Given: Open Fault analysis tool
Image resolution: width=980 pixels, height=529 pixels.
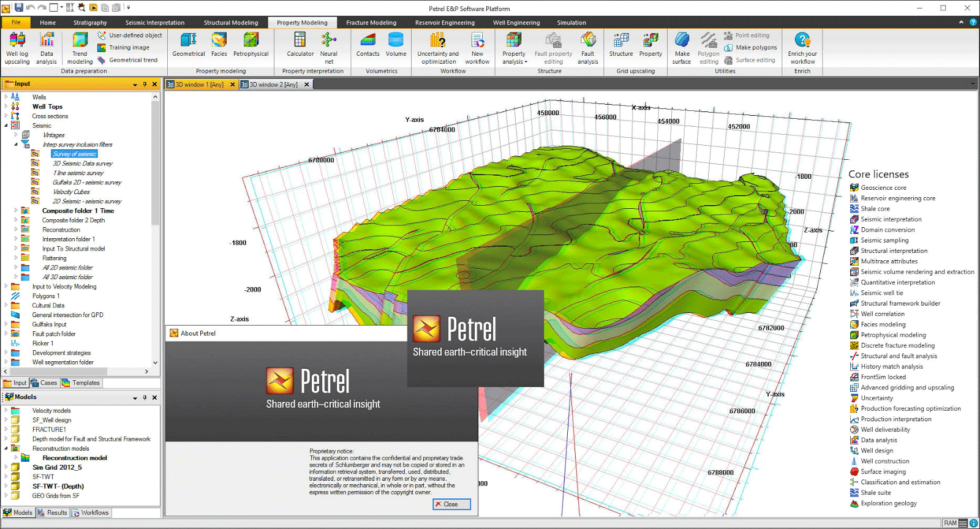Looking at the screenshot, I should pyautogui.click(x=588, y=48).
